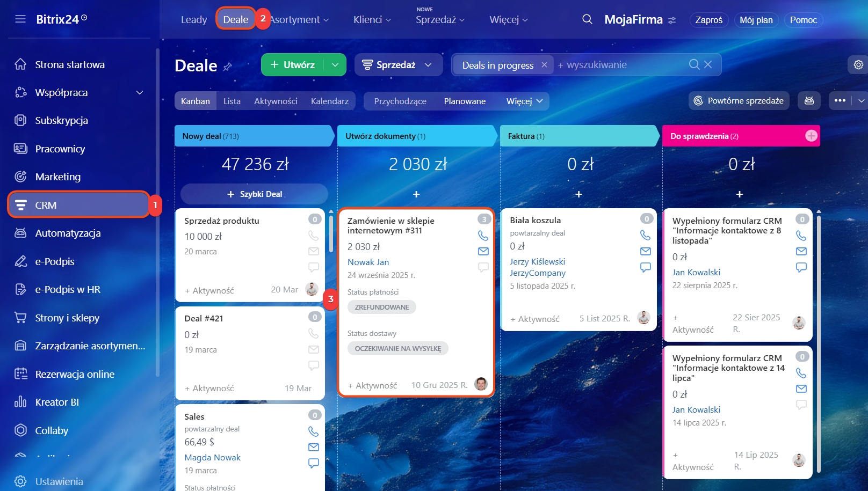Switch to the Kalendarz view tab
This screenshot has width=868, height=491.
[329, 101]
